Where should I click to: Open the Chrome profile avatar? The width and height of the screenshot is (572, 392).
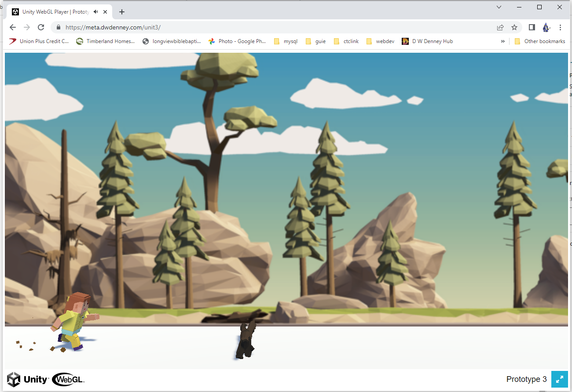coord(546,27)
